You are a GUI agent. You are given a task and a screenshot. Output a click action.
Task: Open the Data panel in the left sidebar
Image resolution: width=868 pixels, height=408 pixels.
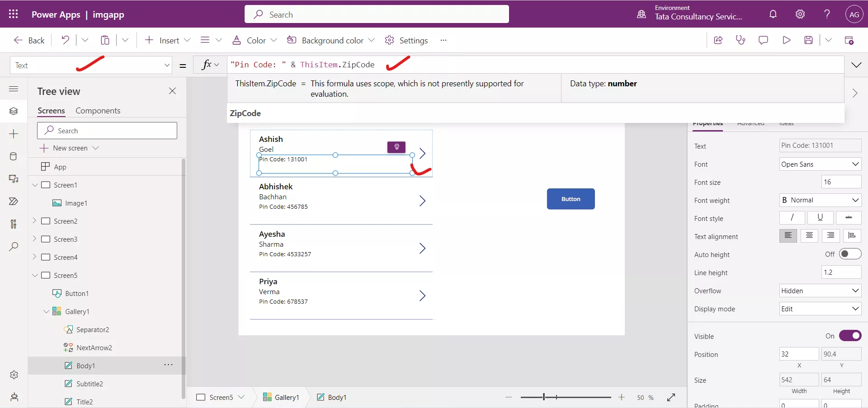[14, 156]
